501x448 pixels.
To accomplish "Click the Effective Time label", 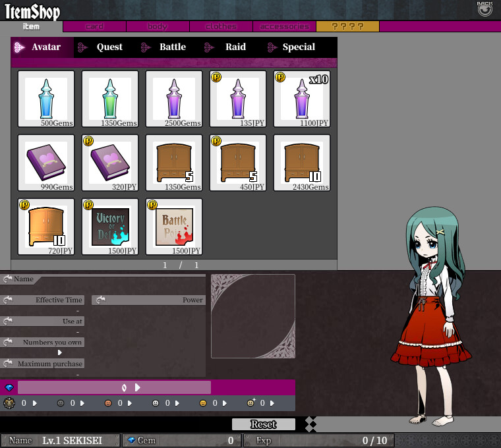I will [42, 300].
